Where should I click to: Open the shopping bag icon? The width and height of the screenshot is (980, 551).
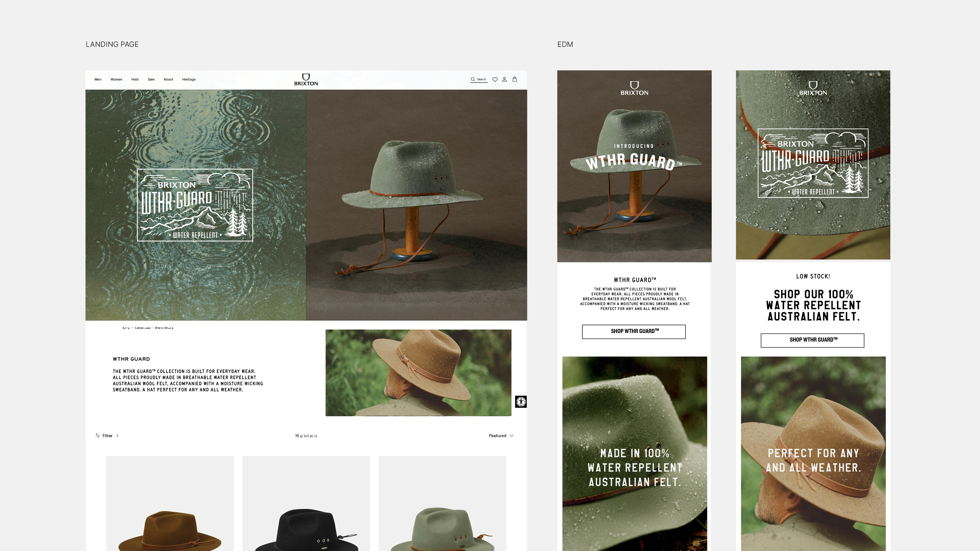(515, 79)
